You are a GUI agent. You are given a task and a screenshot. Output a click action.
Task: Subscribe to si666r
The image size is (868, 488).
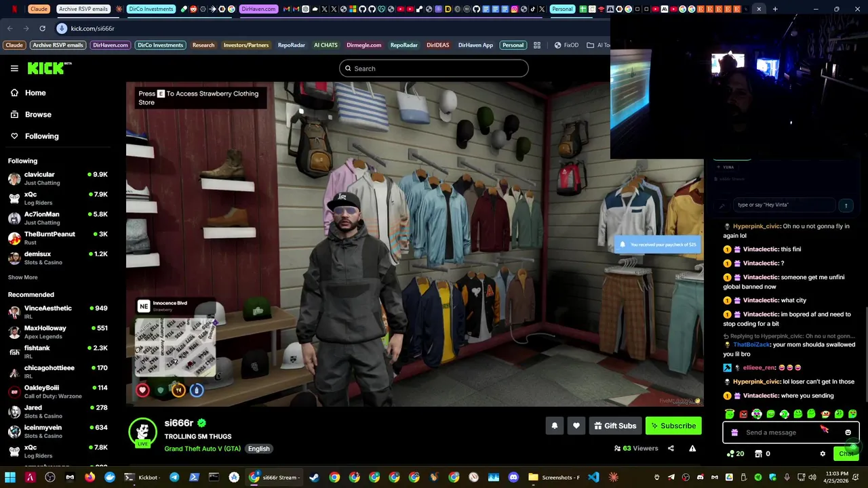(673, 426)
